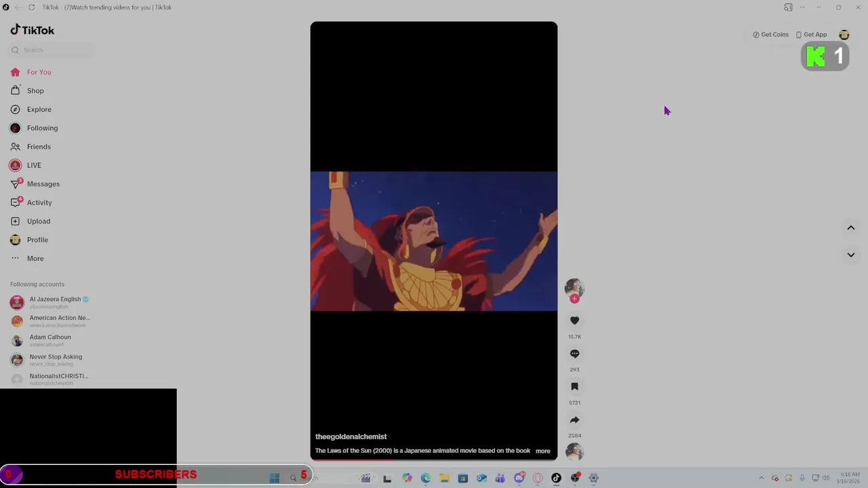Open the app window three-dots menu
Viewport: 868px width, 488px height.
[802, 7]
